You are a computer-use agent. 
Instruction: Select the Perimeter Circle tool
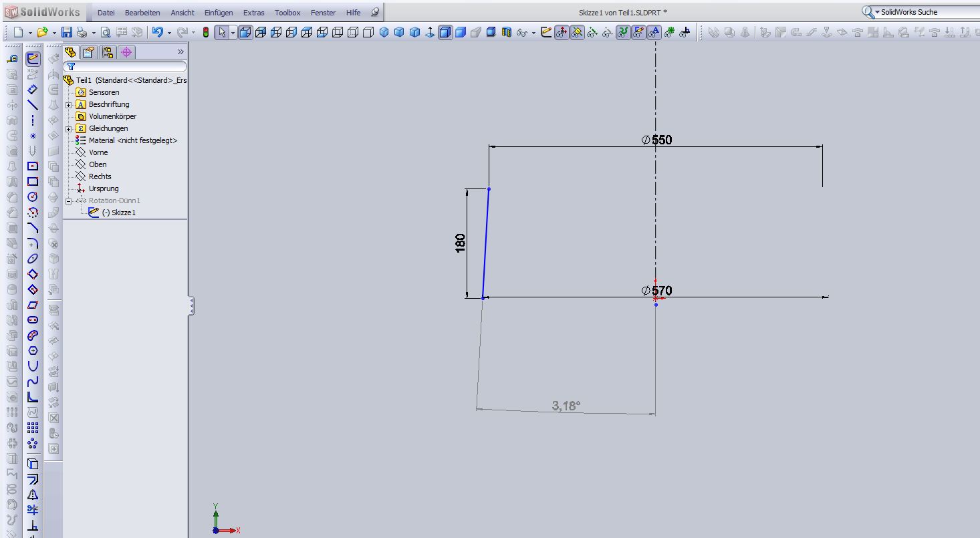pyautogui.click(x=33, y=213)
